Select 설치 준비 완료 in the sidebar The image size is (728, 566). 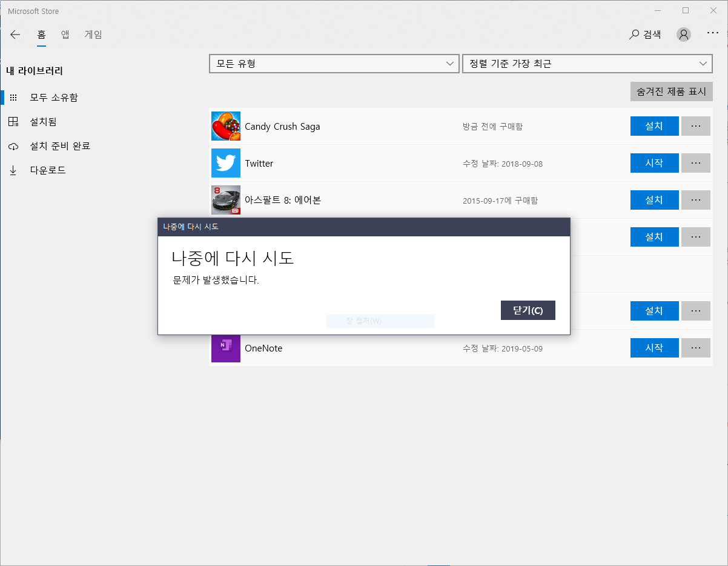[x=60, y=146]
